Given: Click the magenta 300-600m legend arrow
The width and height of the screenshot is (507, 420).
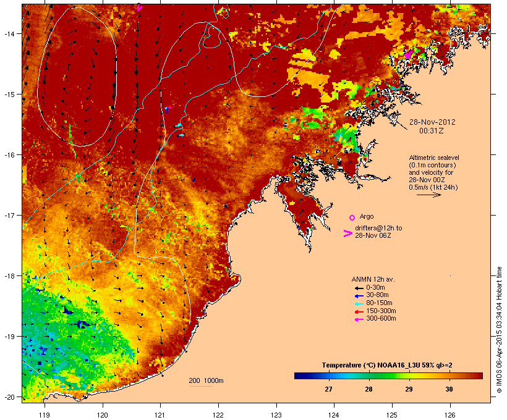Looking at the screenshot, I should click(x=359, y=319).
